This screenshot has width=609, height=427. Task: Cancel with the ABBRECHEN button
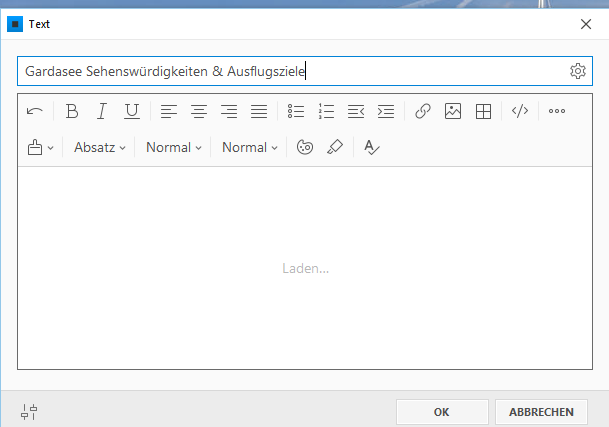(541, 412)
